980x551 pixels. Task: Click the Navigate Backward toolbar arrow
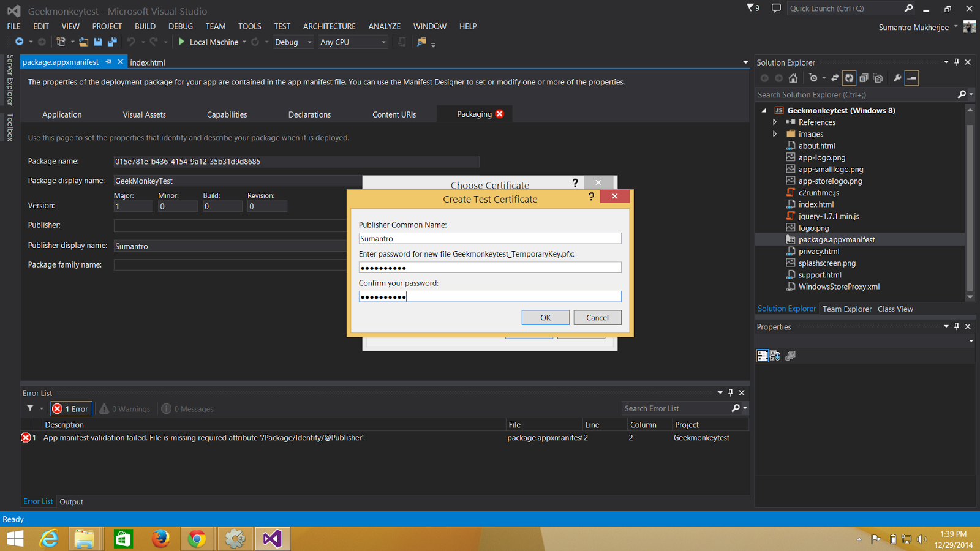(20, 42)
